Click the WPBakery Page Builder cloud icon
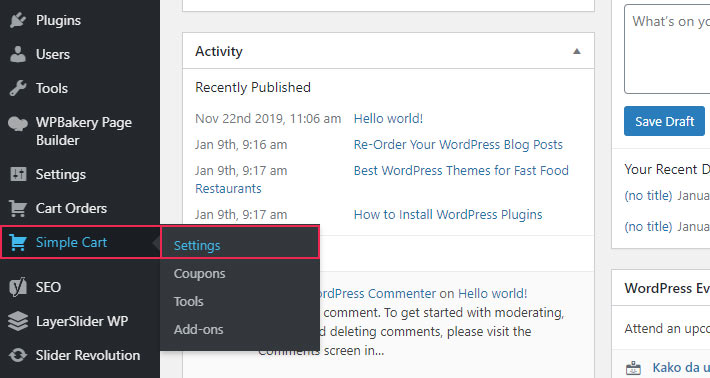This screenshot has width=710, height=378. [18, 123]
